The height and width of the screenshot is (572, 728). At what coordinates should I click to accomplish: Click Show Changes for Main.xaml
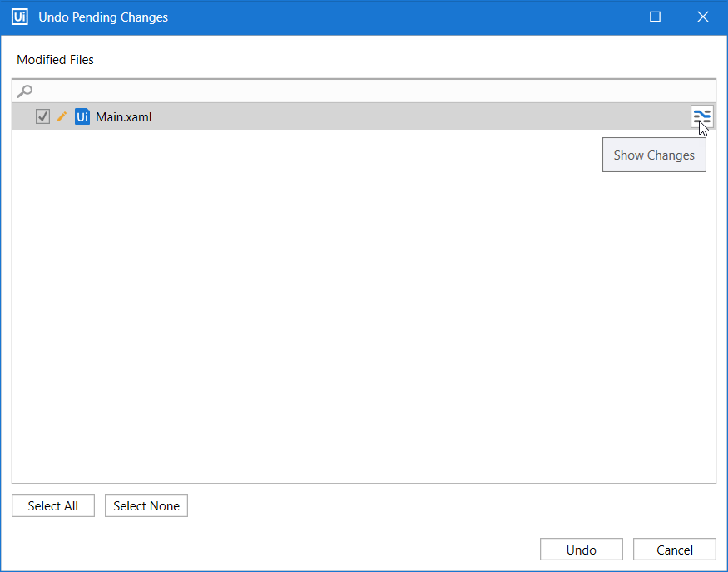[654, 155]
